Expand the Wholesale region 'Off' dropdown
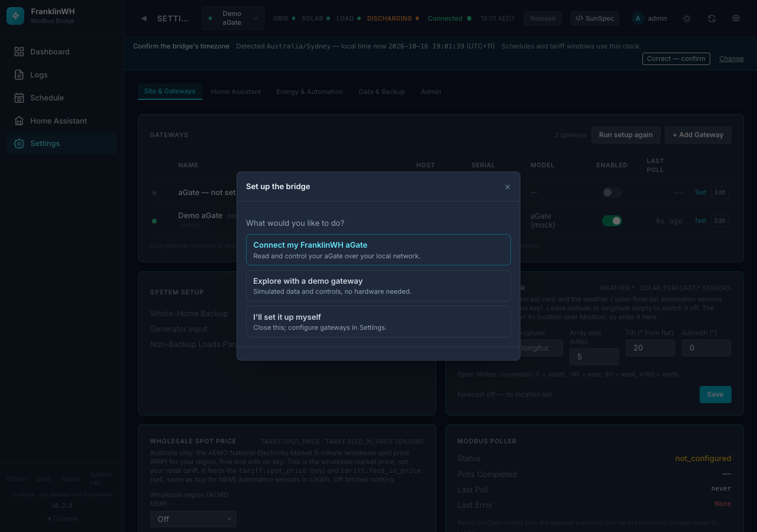This screenshot has width=757, height=532. [x=193, y=519]
